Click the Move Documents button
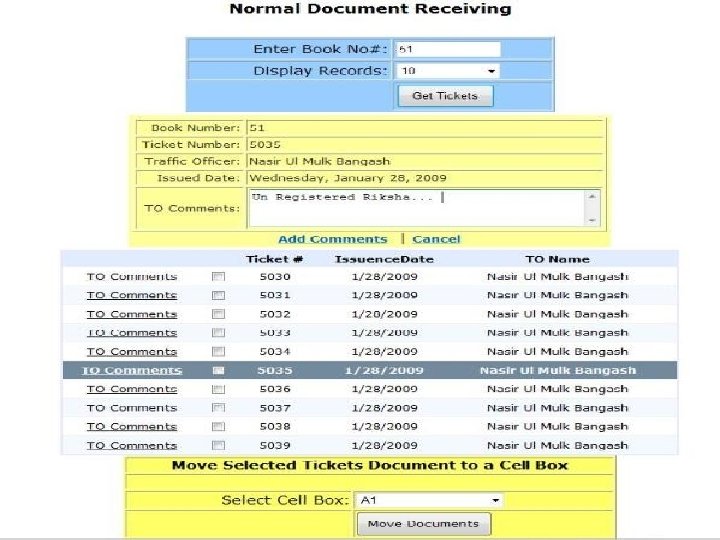Screen dimensions: 720x540 tap(424, 524)
